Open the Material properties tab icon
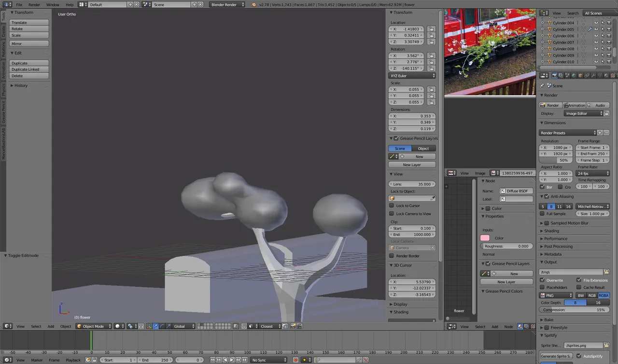Screen dimensions: 618x364 pos(606,75)
